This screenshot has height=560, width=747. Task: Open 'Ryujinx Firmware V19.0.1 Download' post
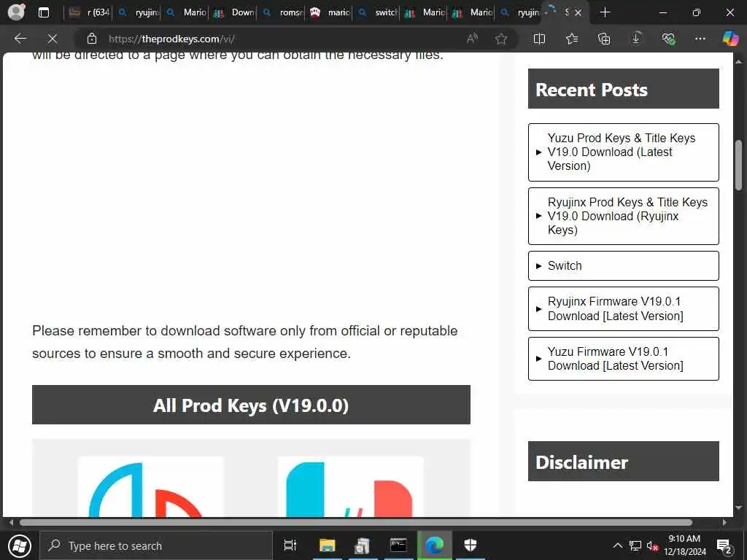pyautogui.click(x=623, y=308)
